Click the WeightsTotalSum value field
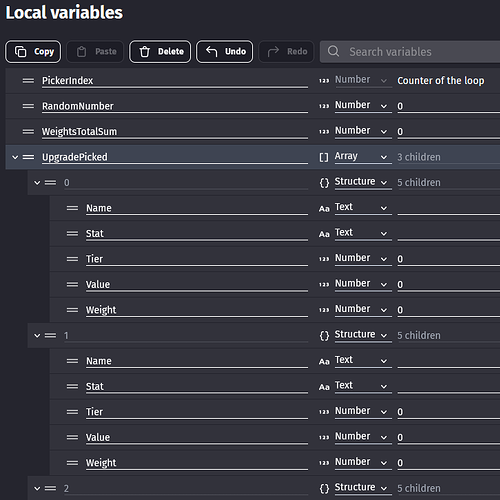The height and width of the screenshot is (500, 500). tap(449, 132)
